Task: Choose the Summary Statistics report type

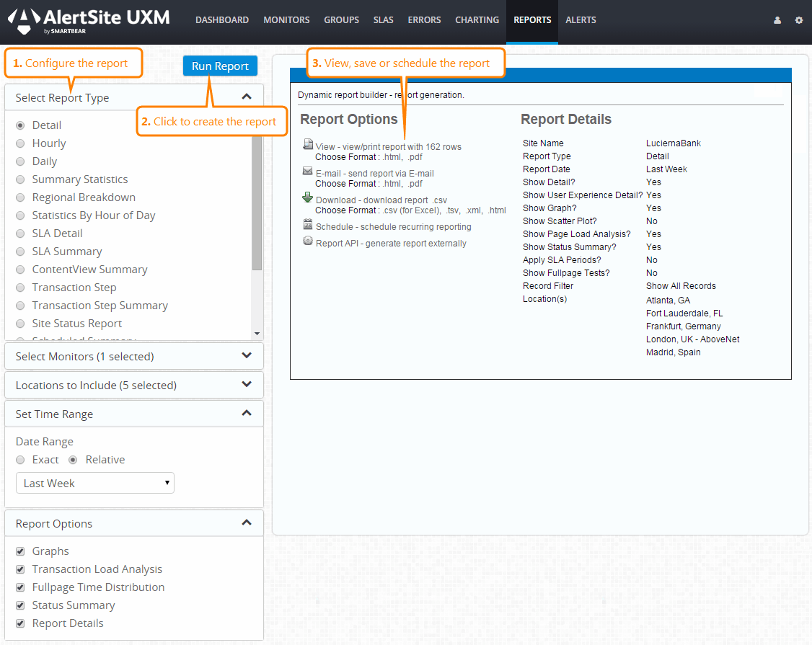Action: [x=20, y=179]
